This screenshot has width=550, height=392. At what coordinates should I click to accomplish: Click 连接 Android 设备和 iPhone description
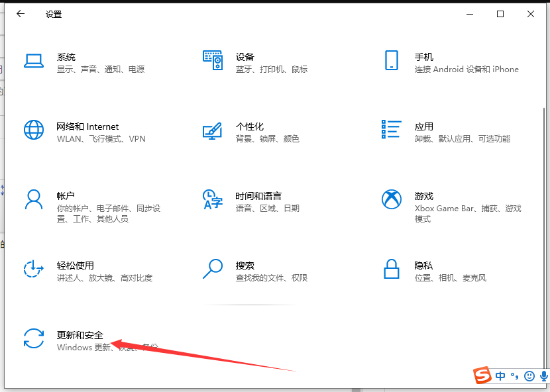[467, 69]
